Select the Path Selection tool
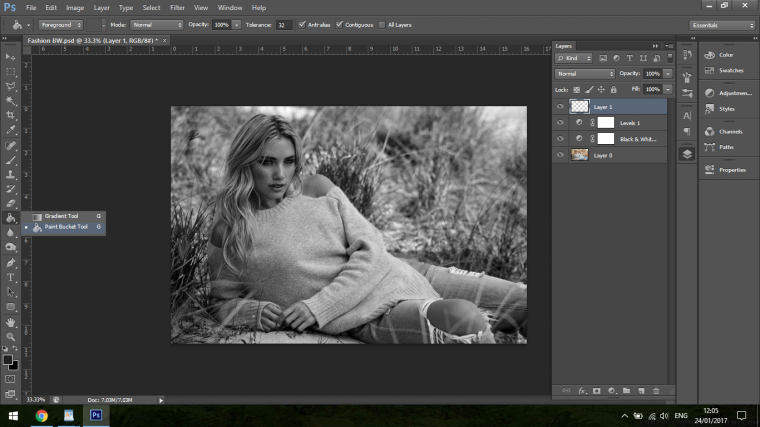The height and width of the screenshot is (427, 760). click(10, 292)
